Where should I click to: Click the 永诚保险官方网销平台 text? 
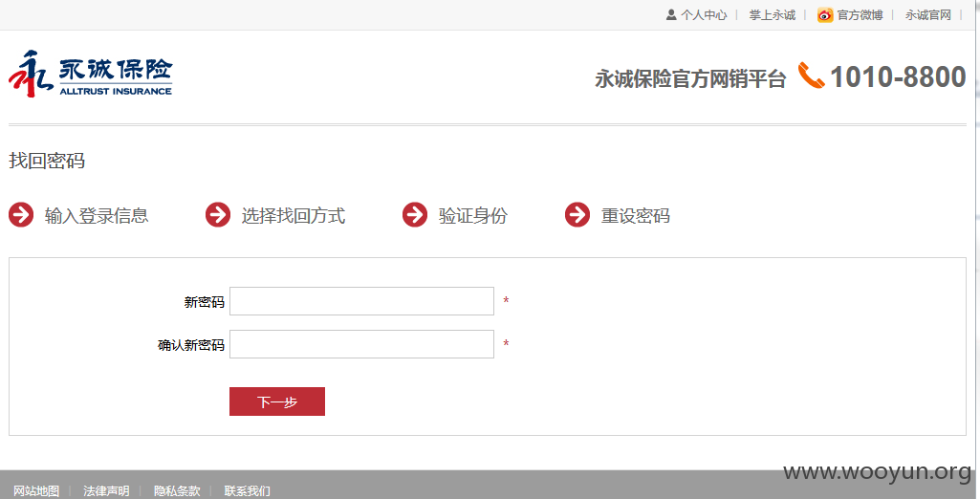point(690,78)
